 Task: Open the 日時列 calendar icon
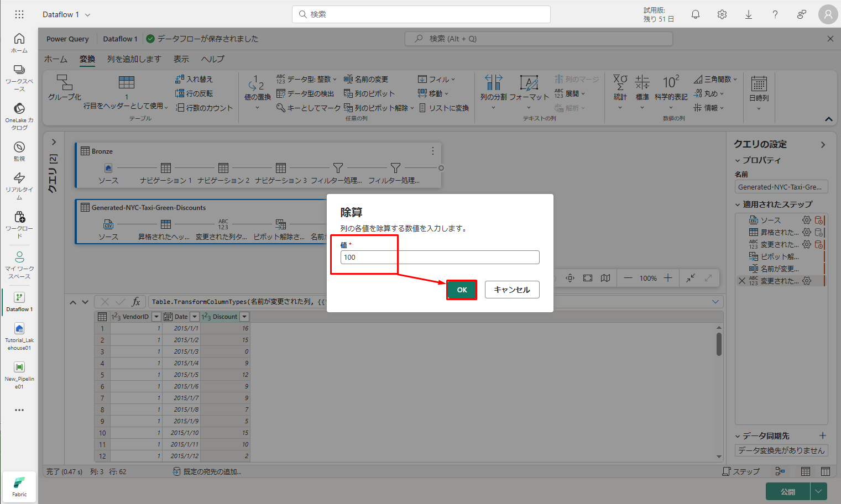[x=759, y=84]
